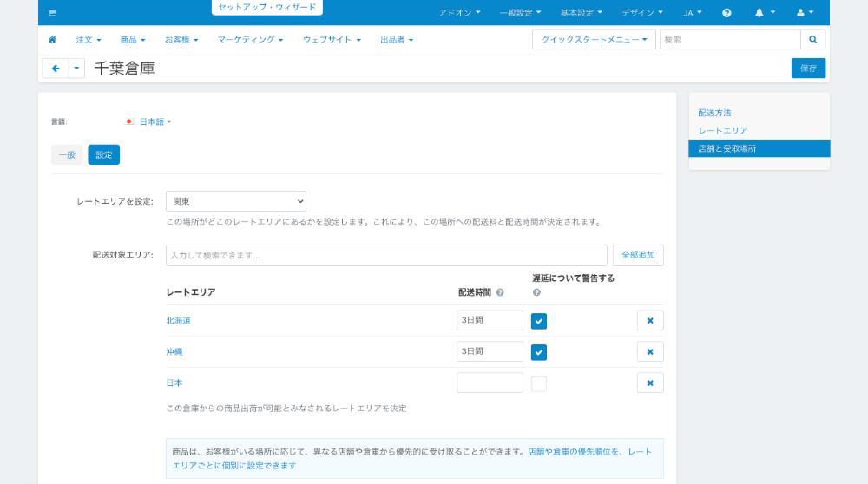This screenshot has height=484, width=868.
Task: Go to レートエリア in the sidebar
Action: pos(723,131)
